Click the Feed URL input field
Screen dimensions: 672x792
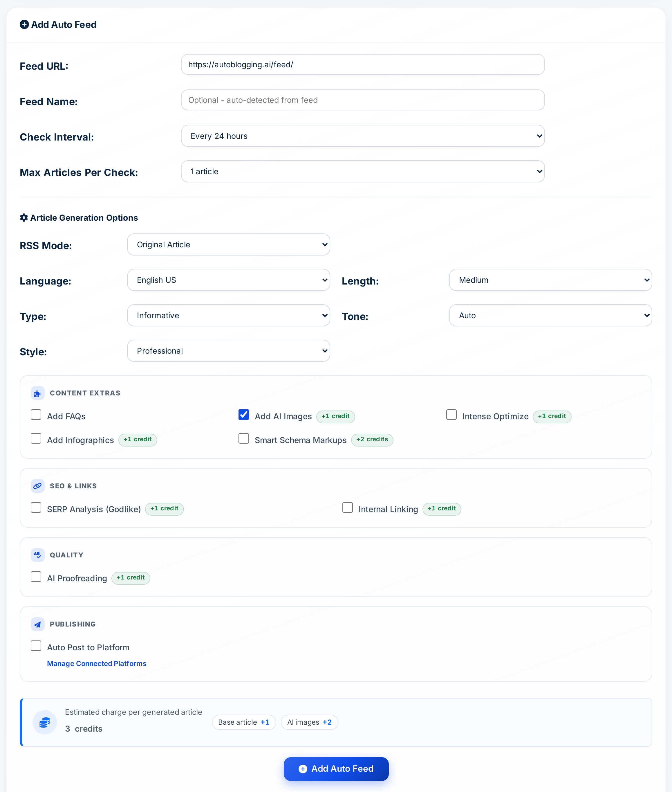pyautogui.click(x=363, y=65)
